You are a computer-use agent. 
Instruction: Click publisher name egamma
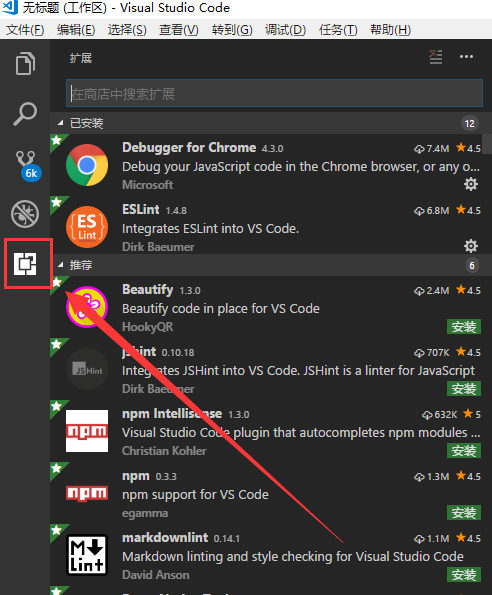(x=145, y=513)
